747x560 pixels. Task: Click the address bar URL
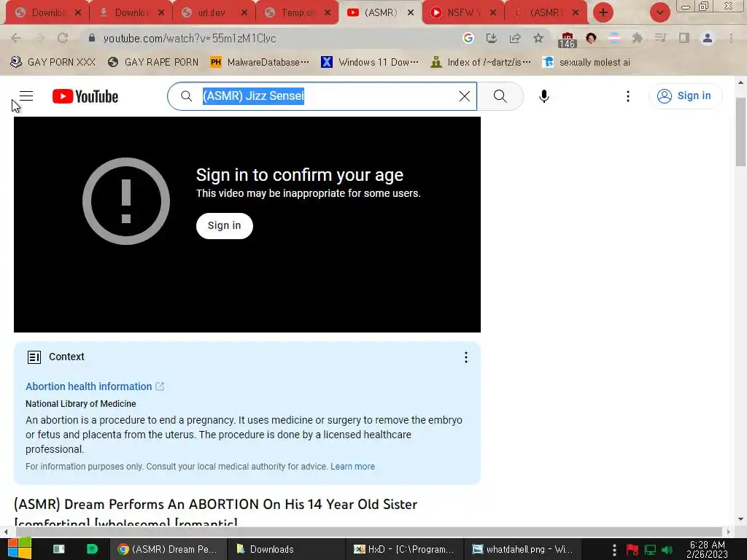click(190, 38)
